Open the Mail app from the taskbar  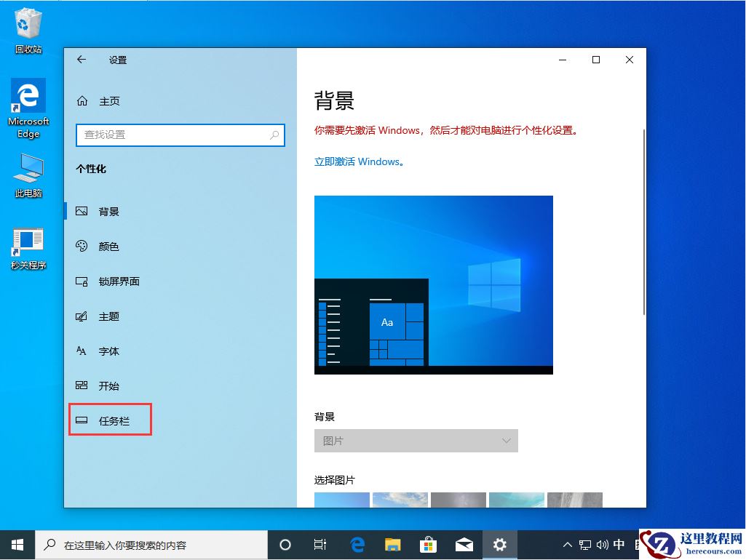coord(464,544)
